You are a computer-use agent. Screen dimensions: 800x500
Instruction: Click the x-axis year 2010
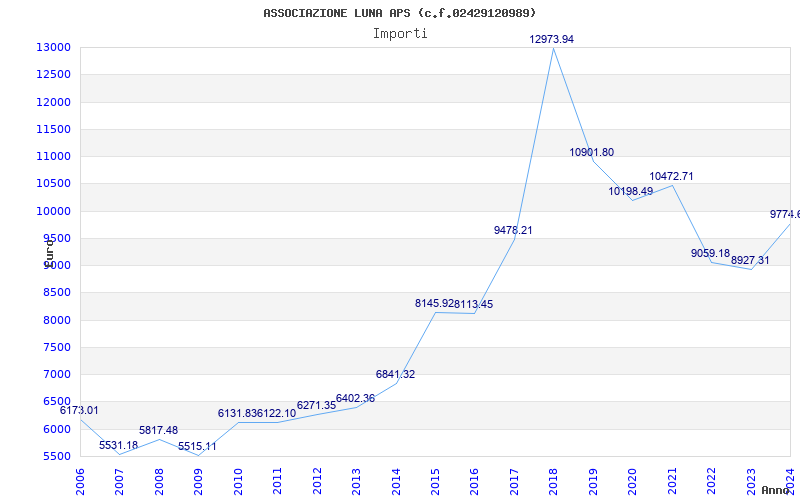point(238,482)
